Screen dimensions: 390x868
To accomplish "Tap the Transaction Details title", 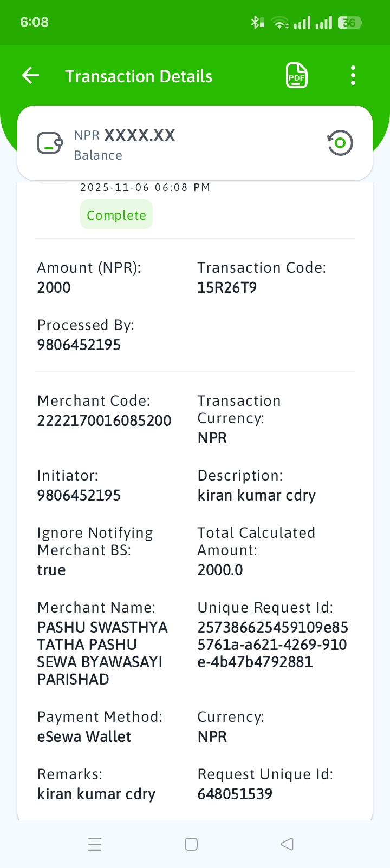I will pos(139,76).
